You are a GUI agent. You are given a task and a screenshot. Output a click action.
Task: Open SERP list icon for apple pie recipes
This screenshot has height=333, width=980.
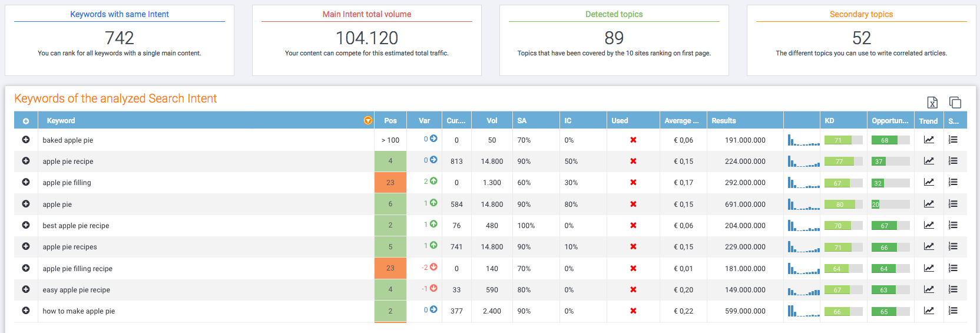(x=953, y=246)
